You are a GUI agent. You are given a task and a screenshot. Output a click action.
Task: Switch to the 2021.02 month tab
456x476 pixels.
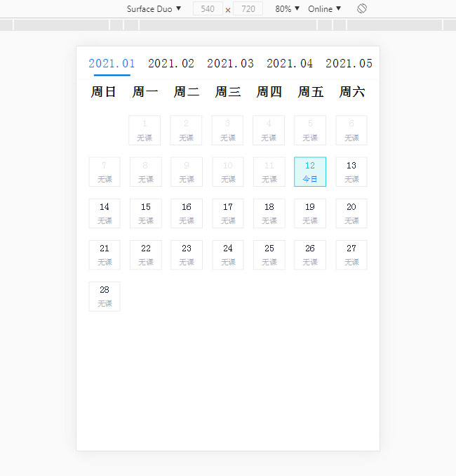[x=171, y=63]
